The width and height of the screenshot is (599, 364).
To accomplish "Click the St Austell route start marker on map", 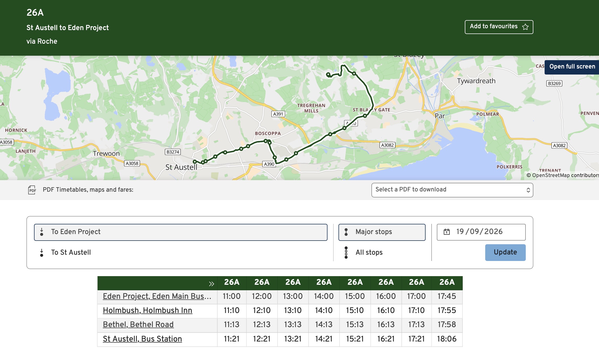I will pyautogui.click(x=195, y=162).
